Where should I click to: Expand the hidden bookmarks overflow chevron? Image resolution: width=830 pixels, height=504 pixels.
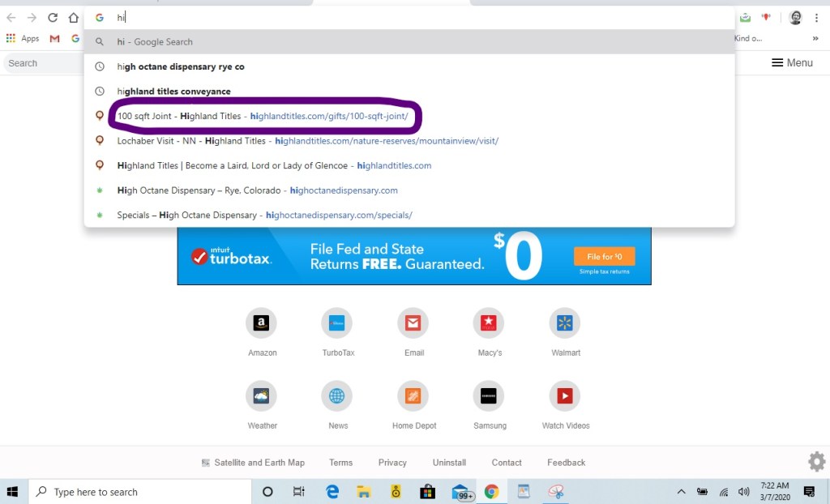click(x=815, y=38)
